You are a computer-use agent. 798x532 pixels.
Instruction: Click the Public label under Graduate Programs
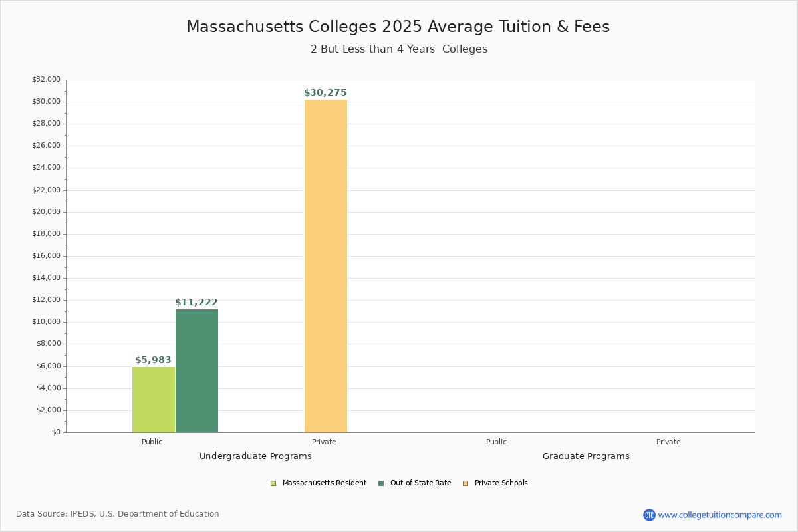click(496, 442)
